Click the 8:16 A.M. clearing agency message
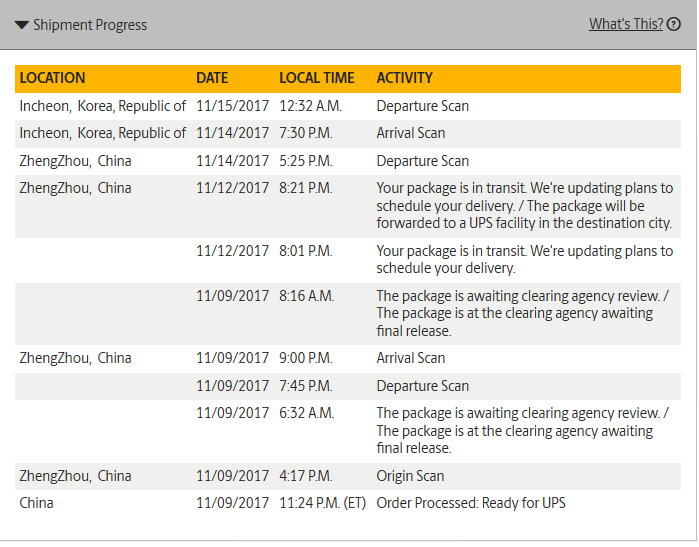Screen dimensions: 699x547 (x=522, y=313)
